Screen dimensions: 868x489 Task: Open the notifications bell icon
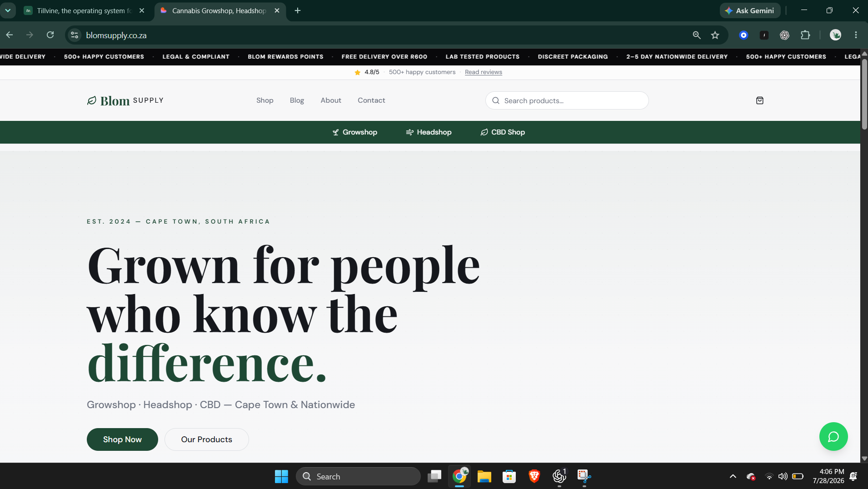(853, 476)
